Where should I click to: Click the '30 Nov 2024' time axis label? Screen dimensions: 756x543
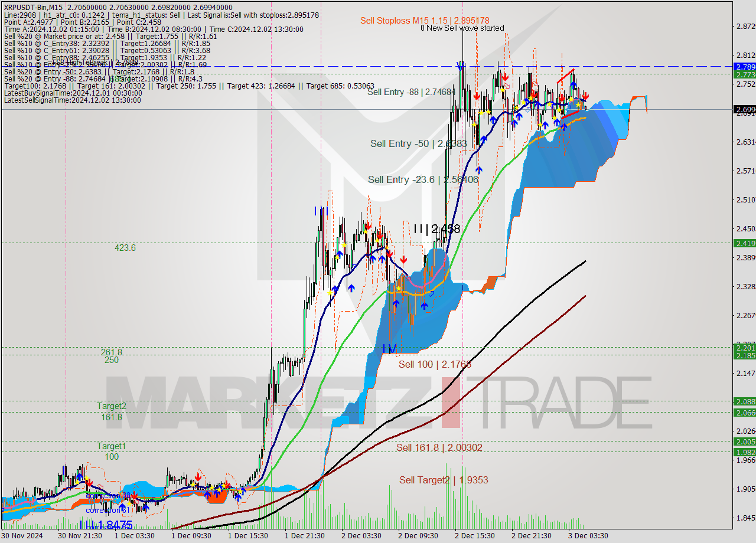(x=22, y=536)
